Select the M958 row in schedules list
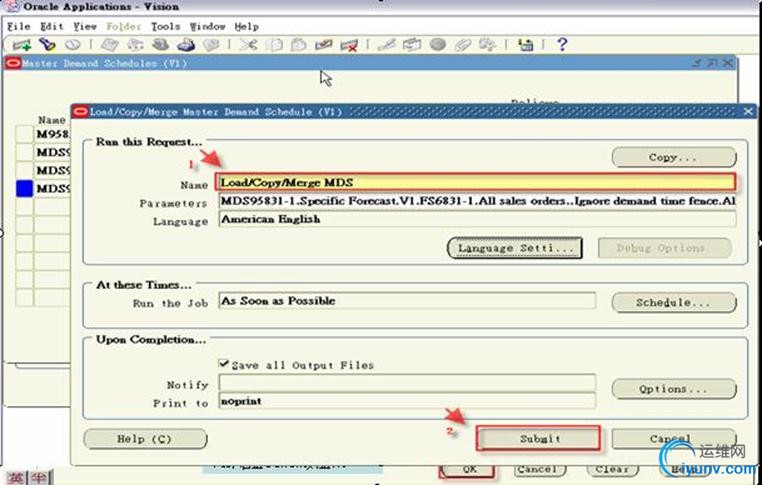This screenshot has height=485, width=762. click(52, 134)
